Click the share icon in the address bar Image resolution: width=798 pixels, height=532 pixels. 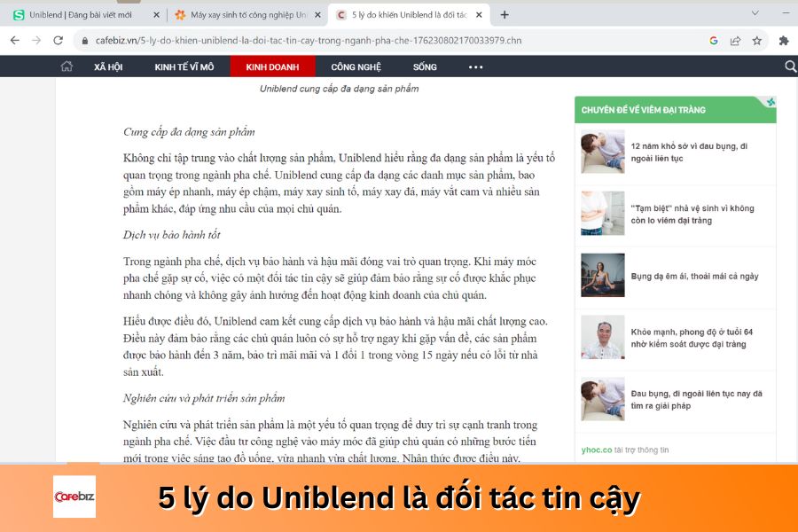click(x=734, y=41)
